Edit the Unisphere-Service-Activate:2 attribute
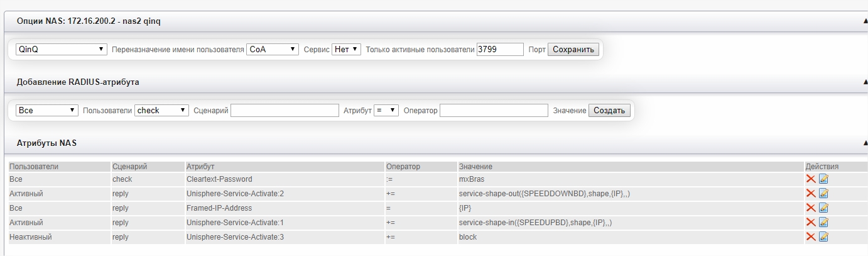Image resolution: width=868 pixels, height=256 pixels. coord(823,193)
